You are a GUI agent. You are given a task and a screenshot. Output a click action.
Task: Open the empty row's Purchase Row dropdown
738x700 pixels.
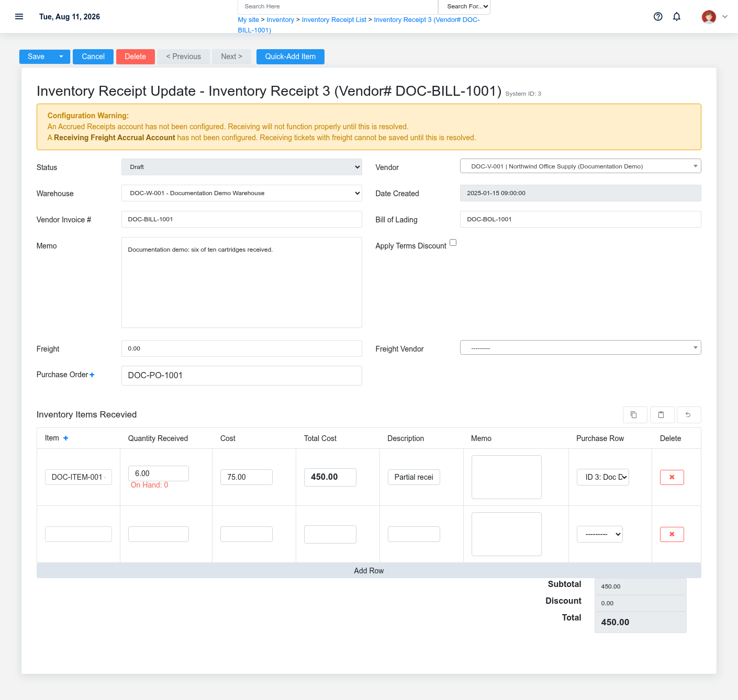(x=600, y=534)
